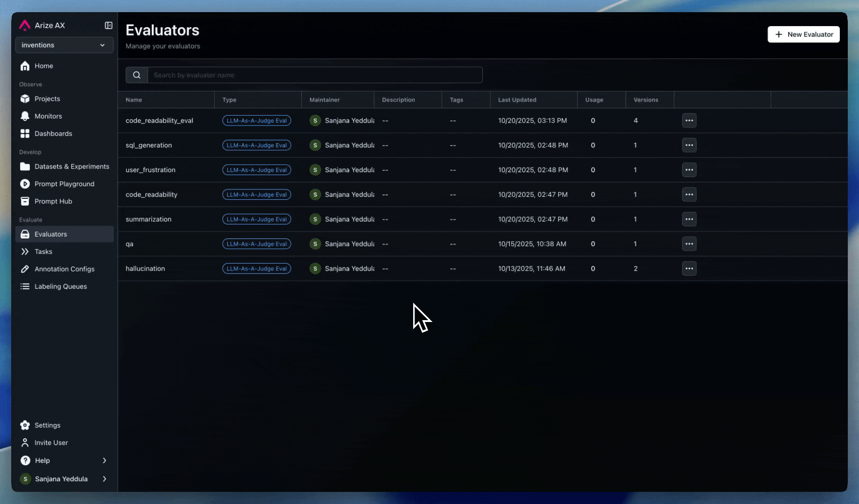Navigate to Tasks in sidebar
The image size is (859, 504).
(x=43, y=252)
